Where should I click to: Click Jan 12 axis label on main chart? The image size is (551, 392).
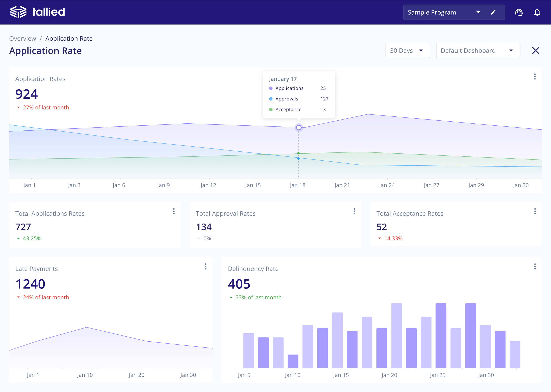click(208, 185)
